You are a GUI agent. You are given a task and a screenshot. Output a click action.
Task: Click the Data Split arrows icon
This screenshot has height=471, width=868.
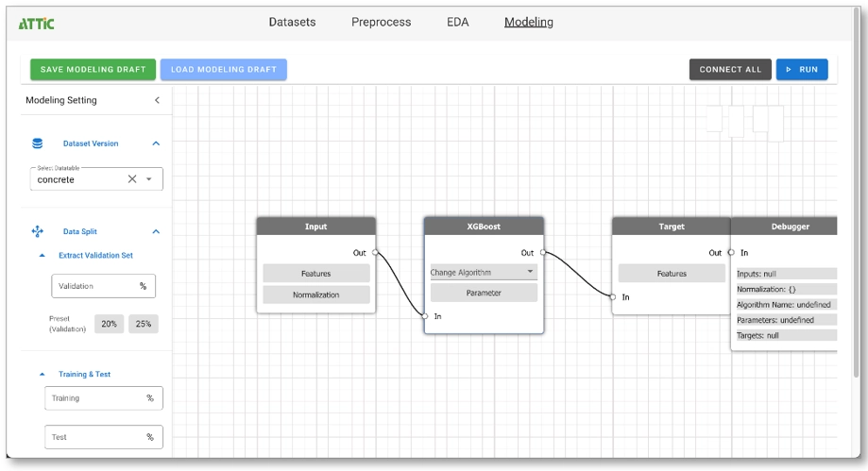tap(37, 231)
